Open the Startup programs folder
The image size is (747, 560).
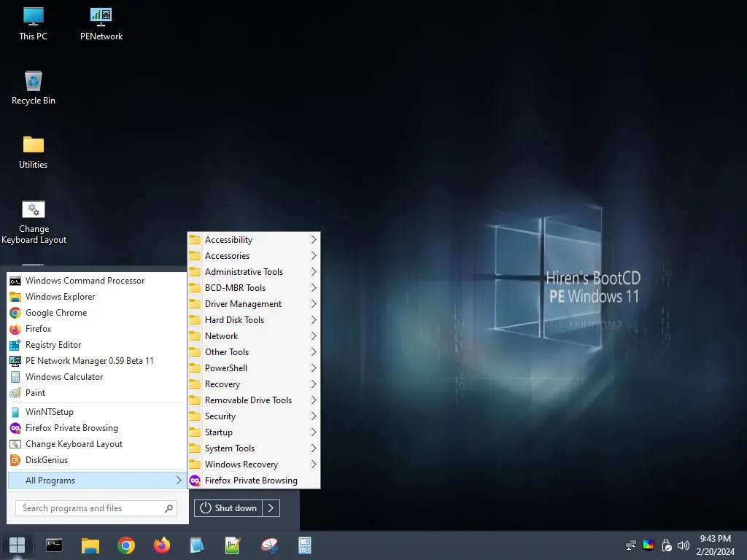[254, 432]
